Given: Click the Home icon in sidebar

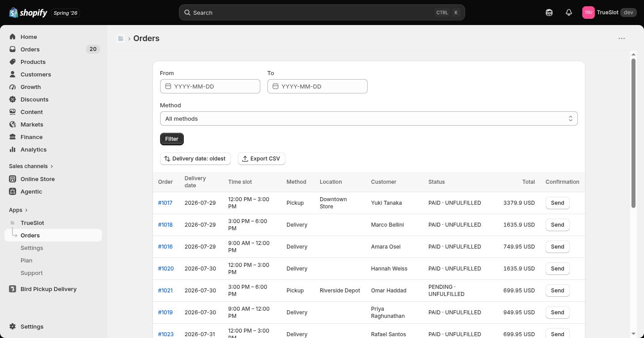Looking at the screenshot, I should (13, 37).
